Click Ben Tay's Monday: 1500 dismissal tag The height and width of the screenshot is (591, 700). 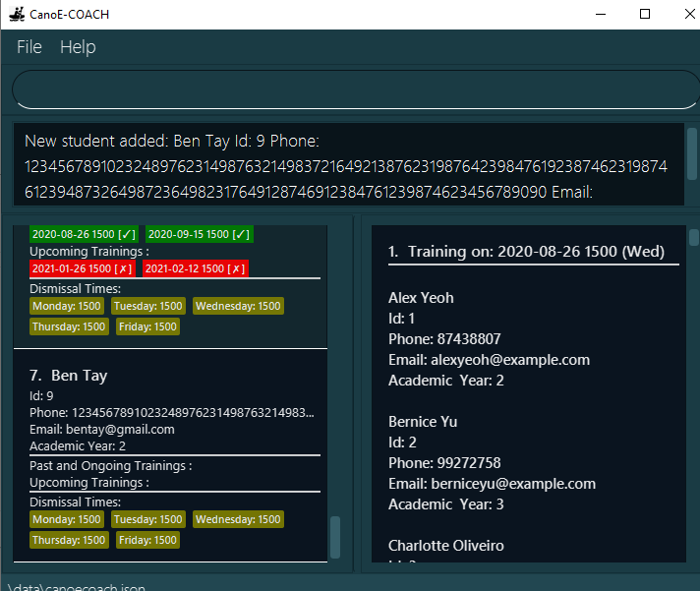67,519
